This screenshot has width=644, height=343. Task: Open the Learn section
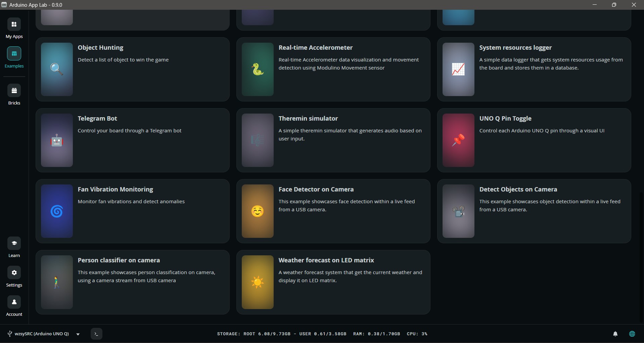14,247
